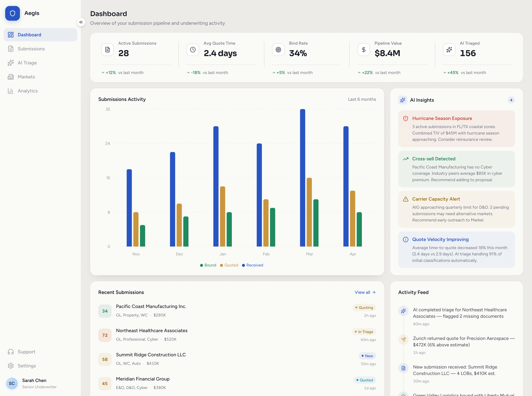
Task: Click Sarah Chen profile name
Action: click(x=34, y=380)
